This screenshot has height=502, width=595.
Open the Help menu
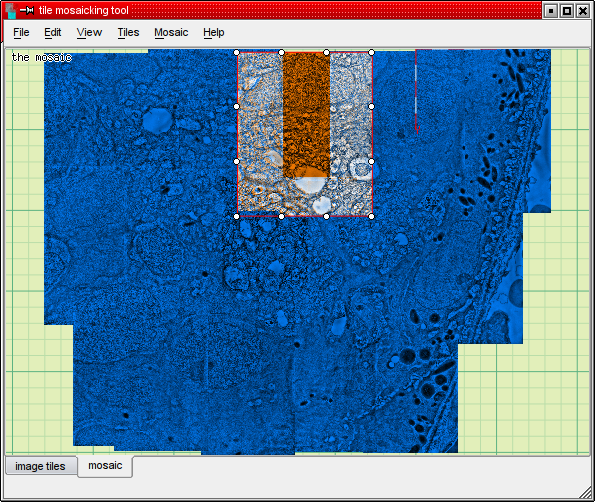(x=214, y=33)
